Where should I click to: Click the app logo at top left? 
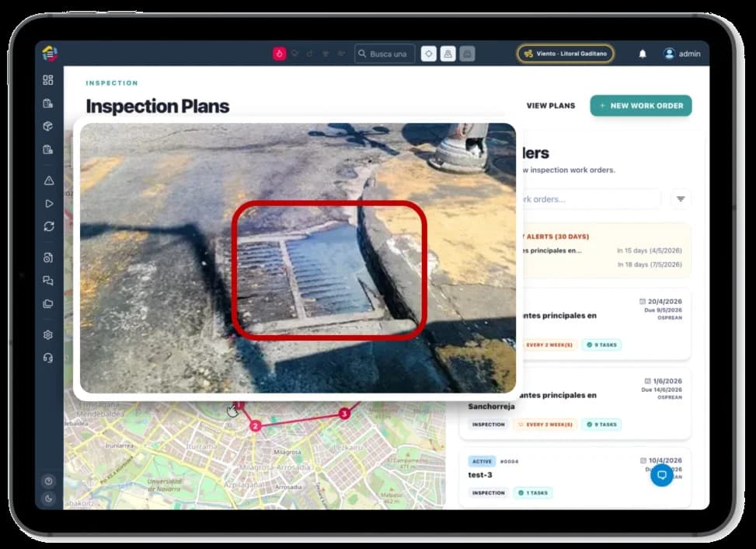49,53
